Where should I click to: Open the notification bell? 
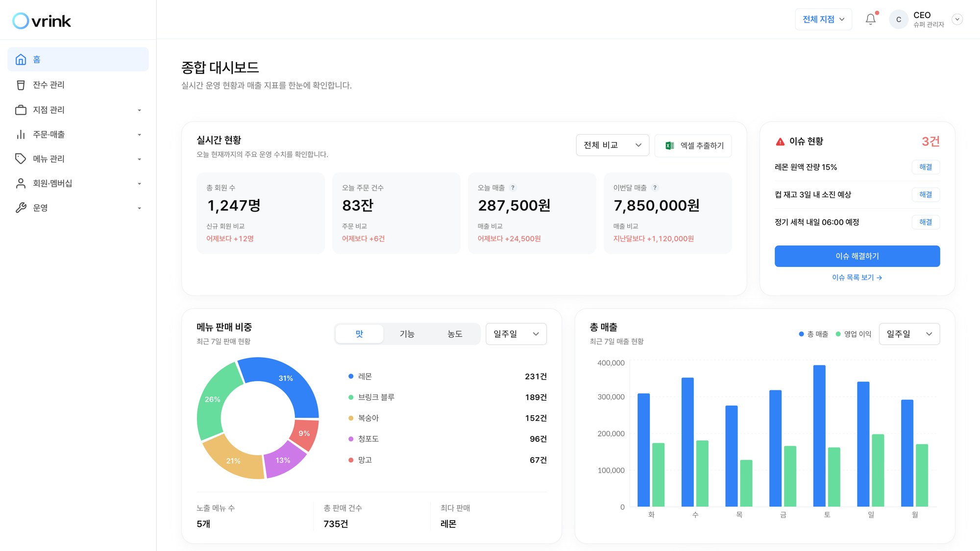(x=871, y=19)
